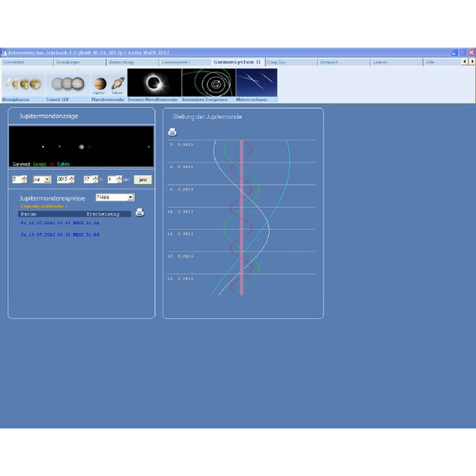
Task: Click the Jupiter planet moons icon
Action: (x=100, y=83)
